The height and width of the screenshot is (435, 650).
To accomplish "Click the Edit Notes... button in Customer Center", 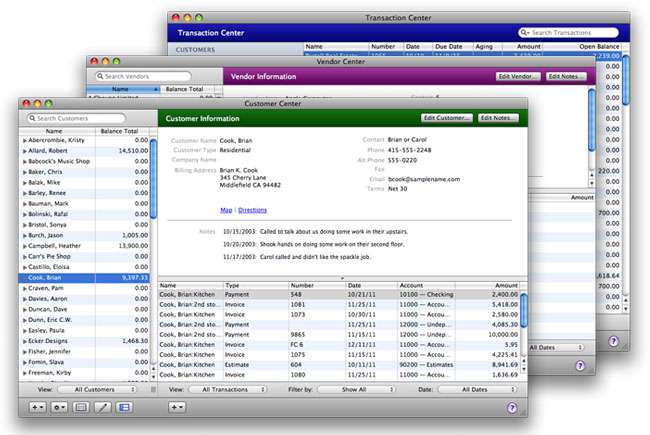I will click(x=498, y=118).
